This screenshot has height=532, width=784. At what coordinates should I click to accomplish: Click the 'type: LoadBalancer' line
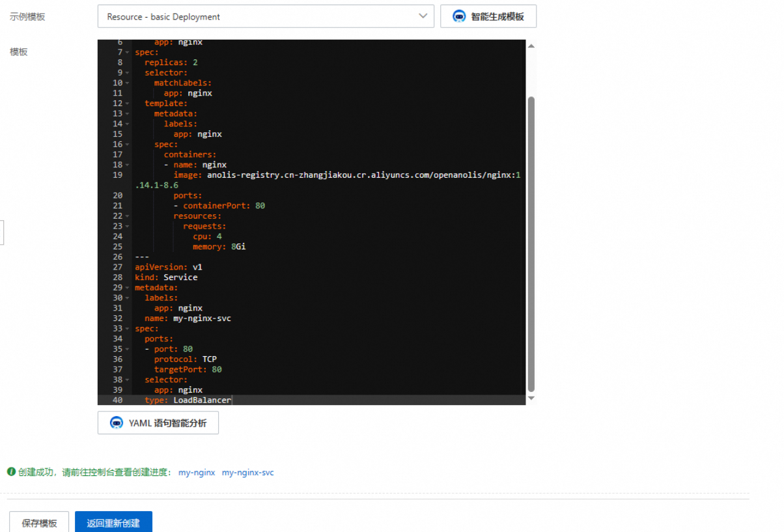point(188,400)
